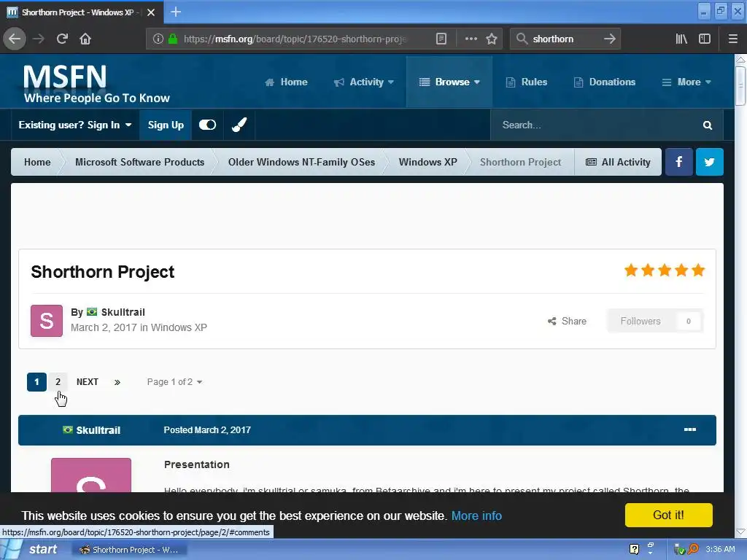Show sidebars with the sidebar icon
This screenshot has height=560, width=747.
(x=705, y=39)
